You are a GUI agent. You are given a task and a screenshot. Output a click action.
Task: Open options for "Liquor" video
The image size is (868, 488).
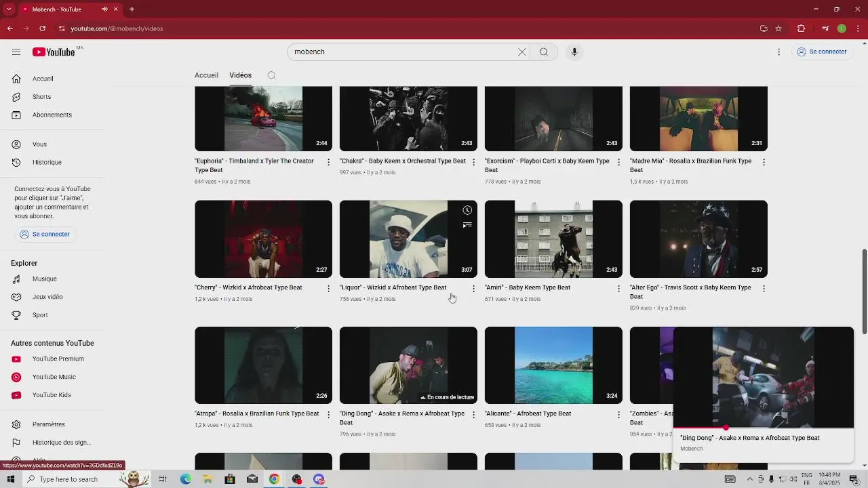click(473, 288)
